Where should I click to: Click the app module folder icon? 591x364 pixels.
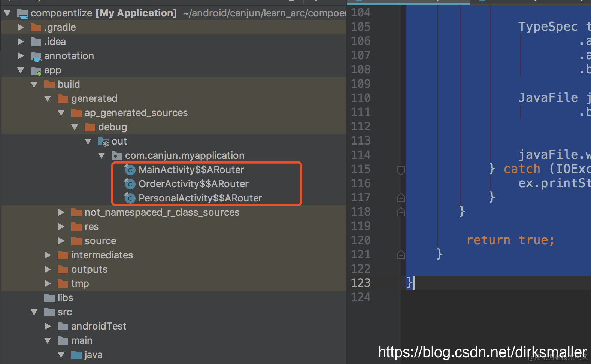pos(36,71)
